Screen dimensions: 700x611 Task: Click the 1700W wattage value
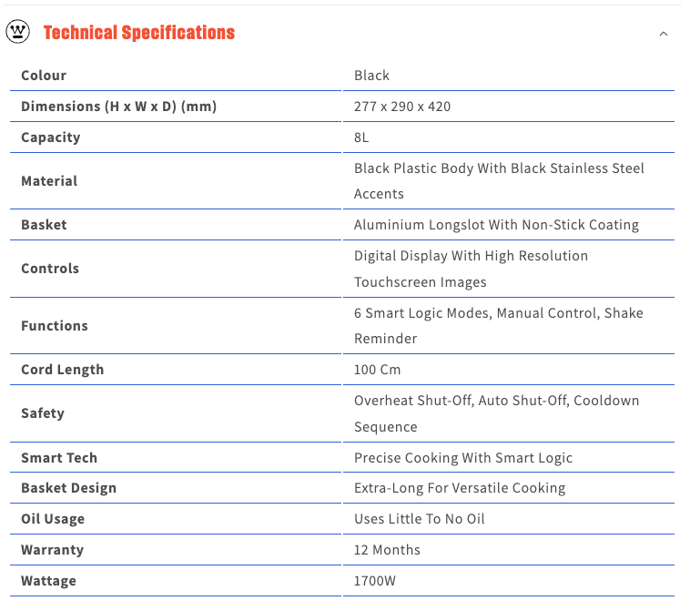pos(375,581)
